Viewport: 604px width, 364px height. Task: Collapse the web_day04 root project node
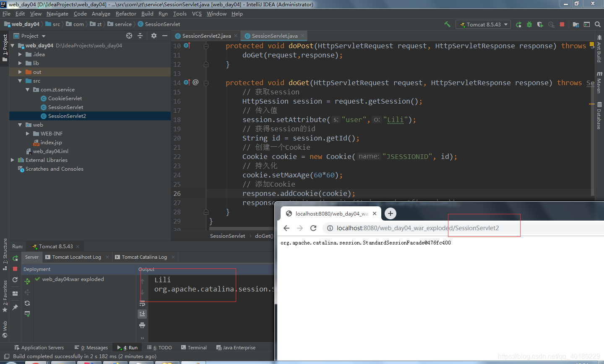pyautogui.click(x=13, y=45)
